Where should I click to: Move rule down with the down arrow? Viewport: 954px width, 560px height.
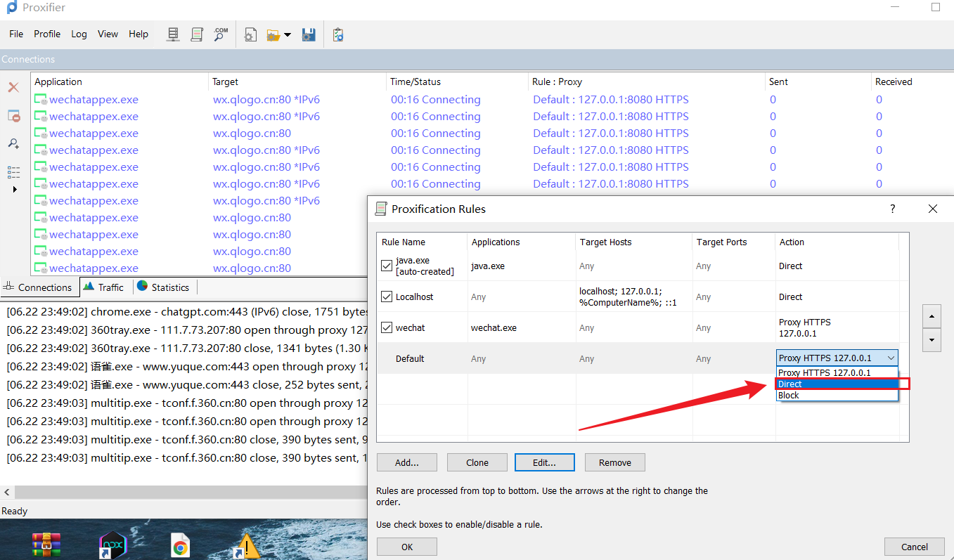[932, 341]
